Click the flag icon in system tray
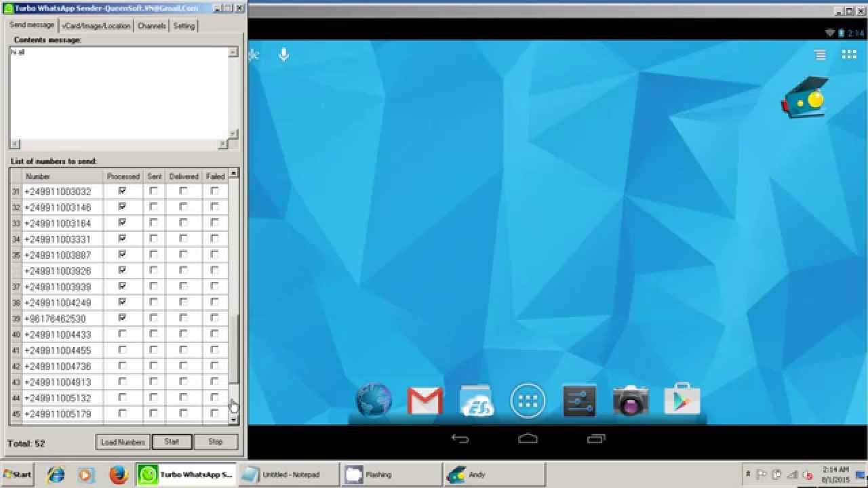This screenshot has width=868, height=488. pos(762,475)
